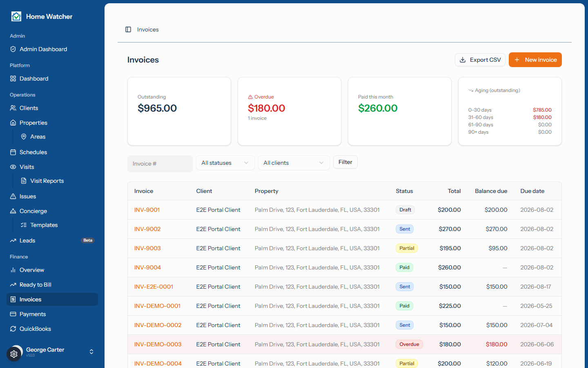This screenshot has height=368, width=588.
Task: Click the Sent badge on INV-9002
Action: point(405,229)
